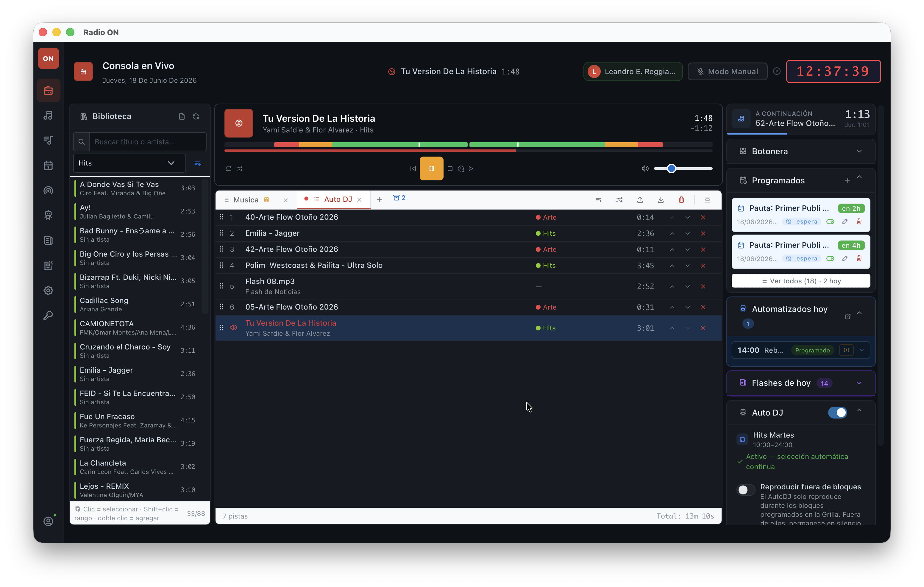Add a new Programados item

click(847, 180)
